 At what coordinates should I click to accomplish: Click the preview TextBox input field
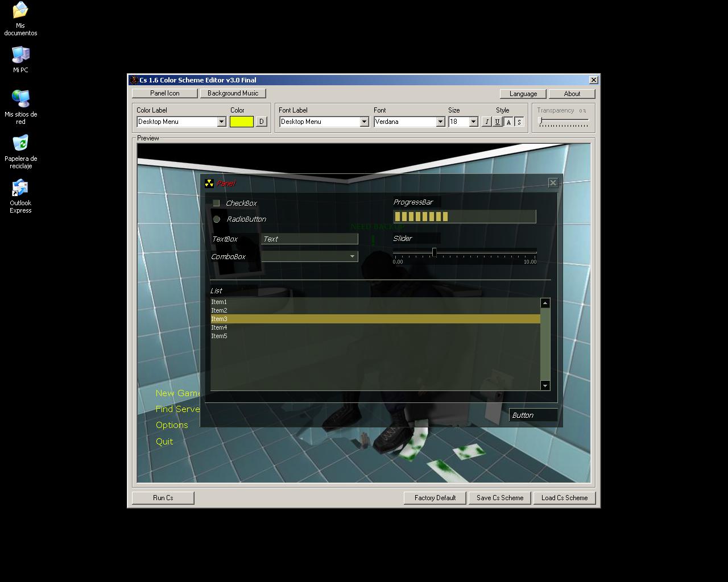[x=309, y=239]
